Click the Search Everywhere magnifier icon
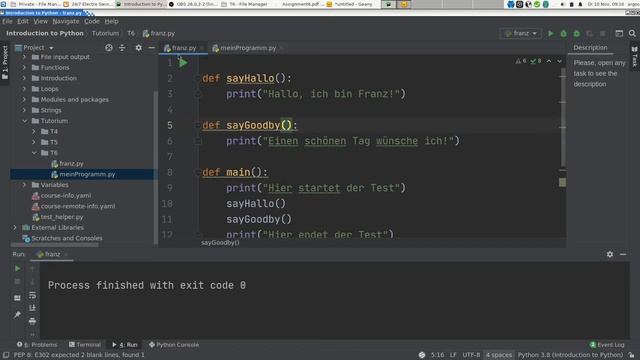Viewport: 640px width, 360px height. [632, 33]
